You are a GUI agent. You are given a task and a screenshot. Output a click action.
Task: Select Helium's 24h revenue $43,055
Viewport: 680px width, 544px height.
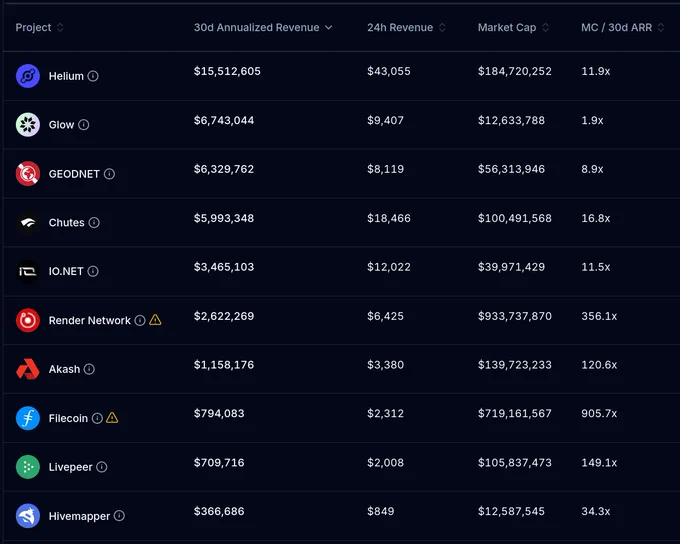[389, 71]
